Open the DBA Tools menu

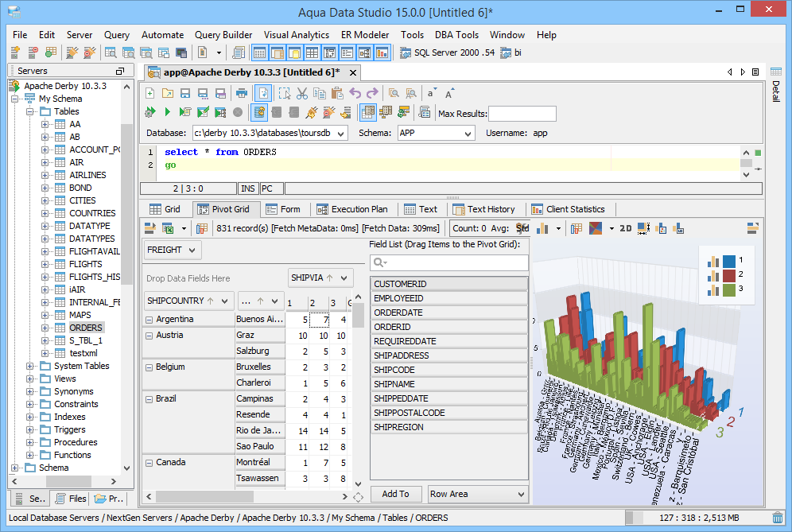tap(456, 35)
